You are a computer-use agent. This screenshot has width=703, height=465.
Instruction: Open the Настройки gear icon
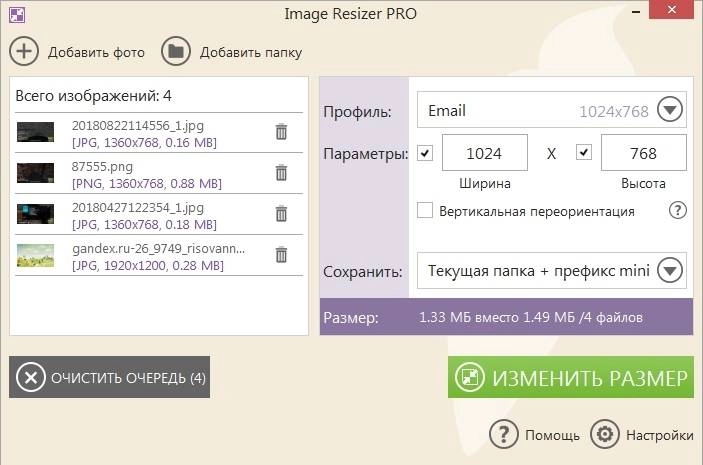604,435
